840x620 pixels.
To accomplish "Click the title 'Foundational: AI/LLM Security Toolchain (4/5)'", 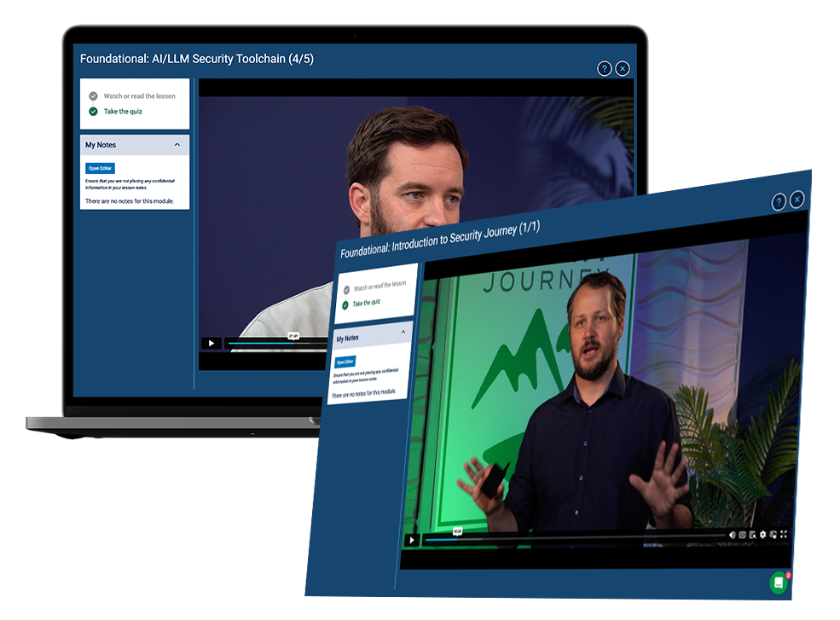I will pyautogui.click(x=197, y=59).
